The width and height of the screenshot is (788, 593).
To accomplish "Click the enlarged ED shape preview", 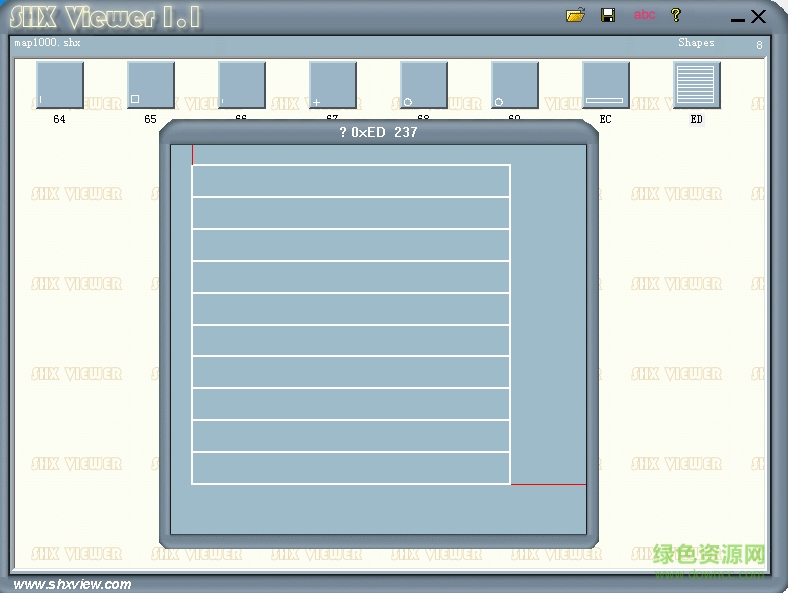I will [378, 340].
